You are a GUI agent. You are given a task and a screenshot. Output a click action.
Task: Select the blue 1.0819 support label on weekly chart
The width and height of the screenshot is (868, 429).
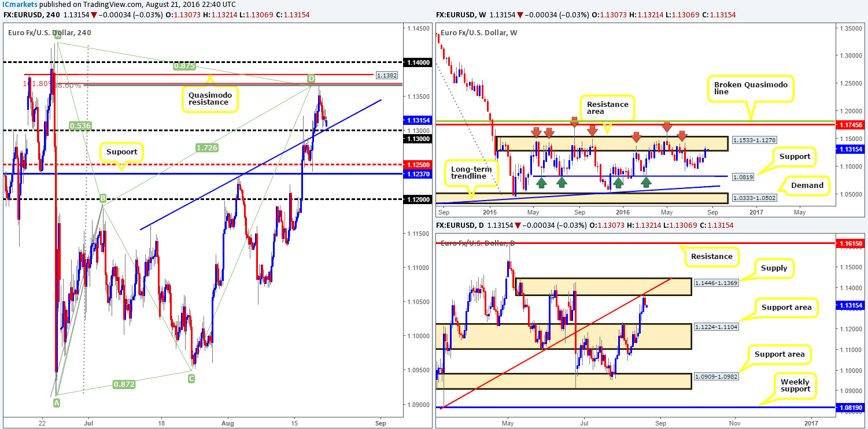(x=742, y=176)
